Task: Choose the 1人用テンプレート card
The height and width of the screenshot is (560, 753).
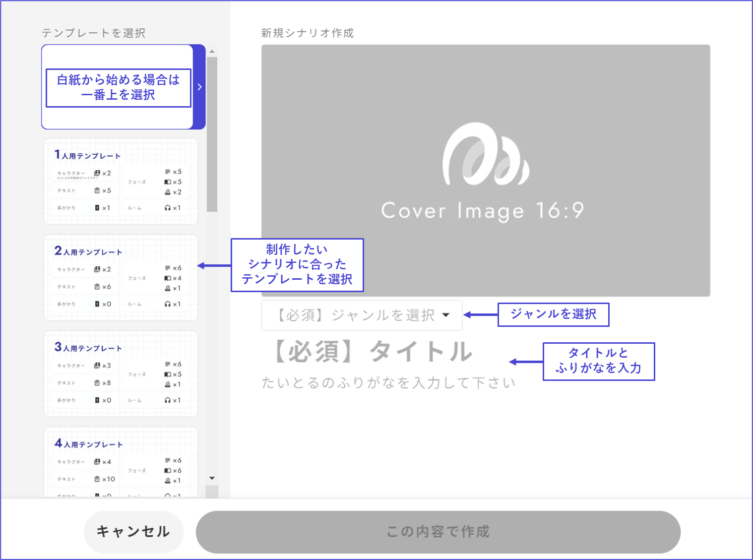Action: [121, 182]
